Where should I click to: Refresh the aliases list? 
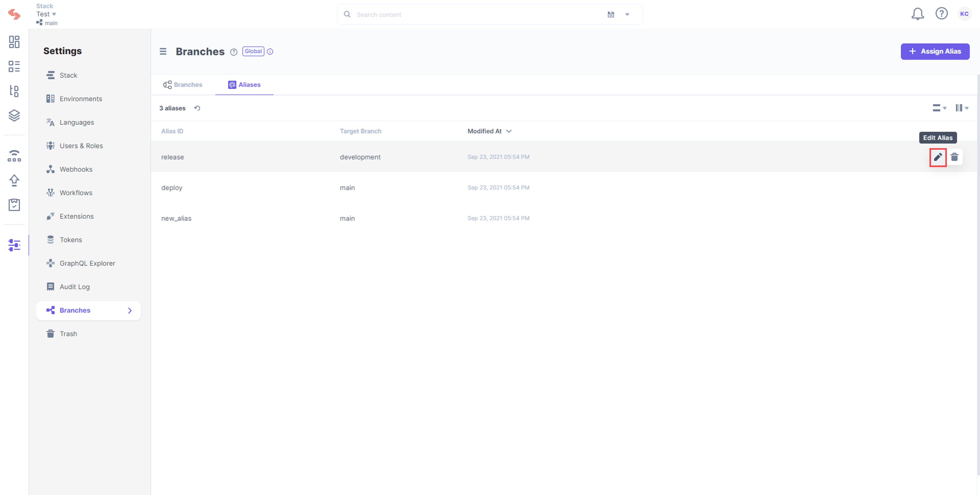point(197,108)
